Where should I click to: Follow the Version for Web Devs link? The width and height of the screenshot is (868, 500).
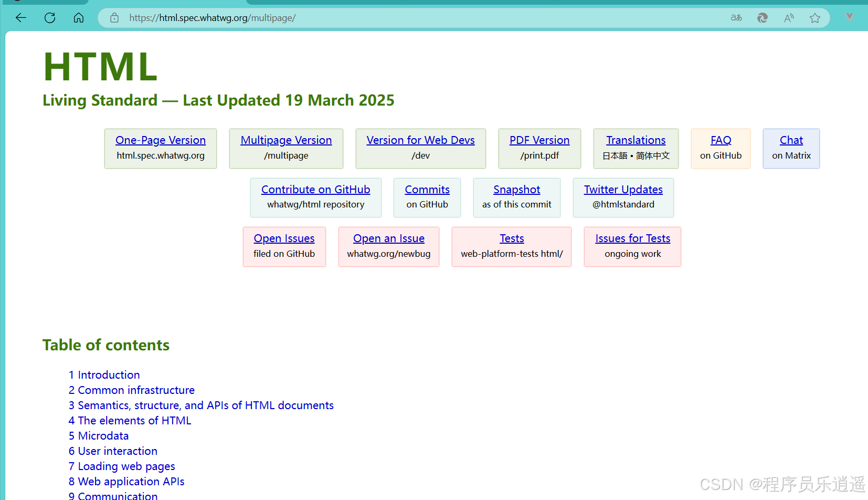click(420, 140)
